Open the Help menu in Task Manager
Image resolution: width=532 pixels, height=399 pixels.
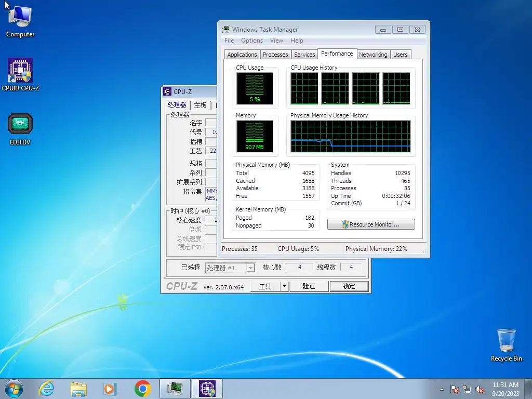pyautogui.click(x=297, y=41)
